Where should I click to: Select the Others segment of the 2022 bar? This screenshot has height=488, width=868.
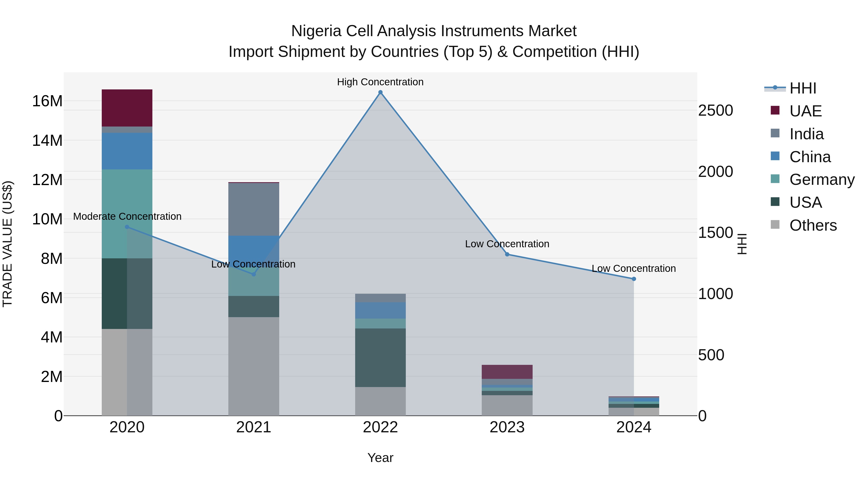click(x=380, y=401)
